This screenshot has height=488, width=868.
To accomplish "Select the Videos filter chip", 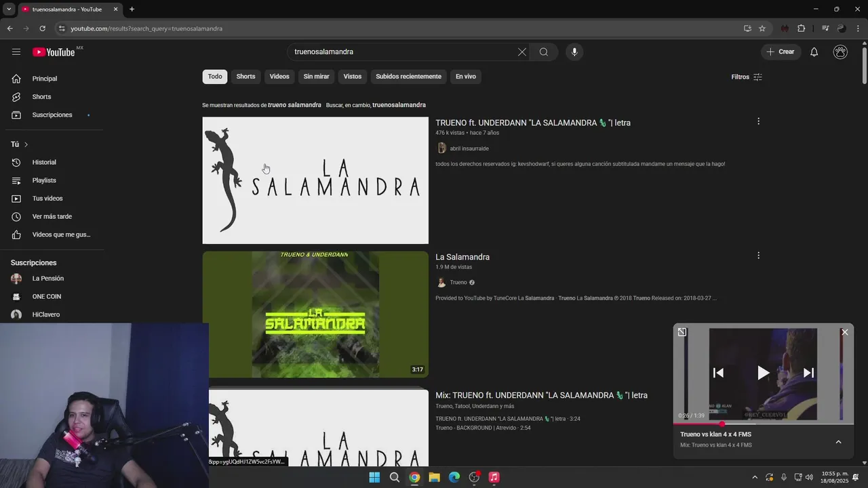I will [x=279, y=77].
